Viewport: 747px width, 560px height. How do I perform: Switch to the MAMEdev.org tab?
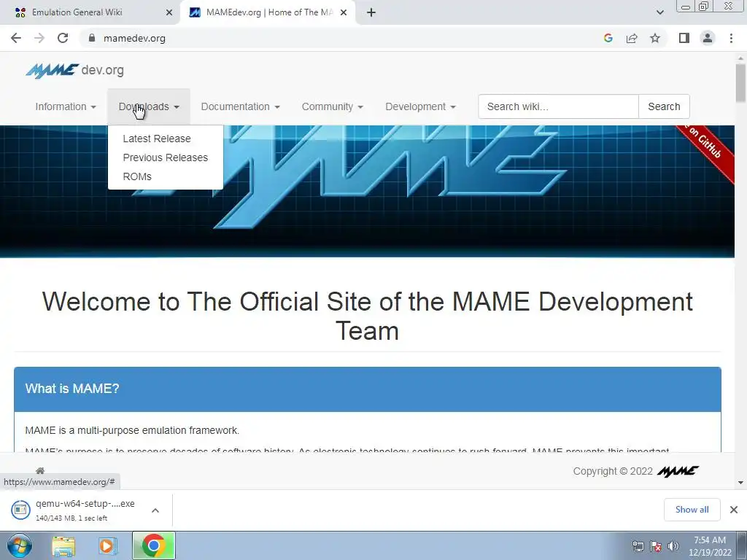(267, 12)
